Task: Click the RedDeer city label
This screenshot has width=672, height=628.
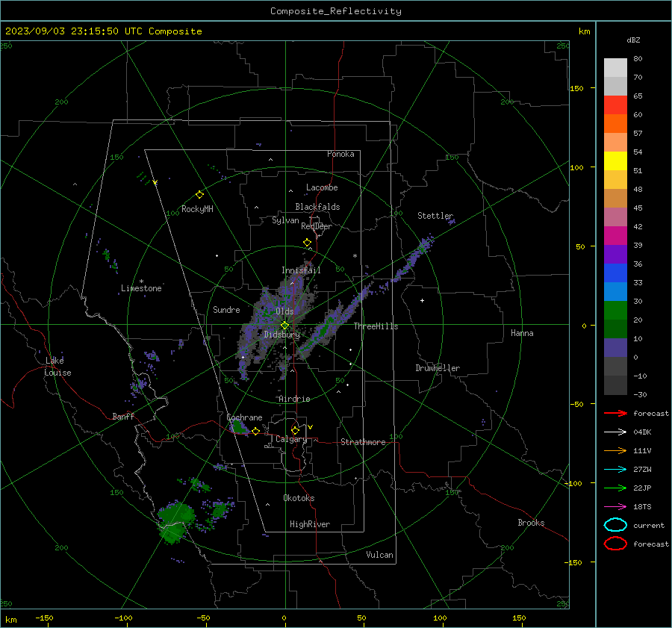Action: click(x=317, y=226)
